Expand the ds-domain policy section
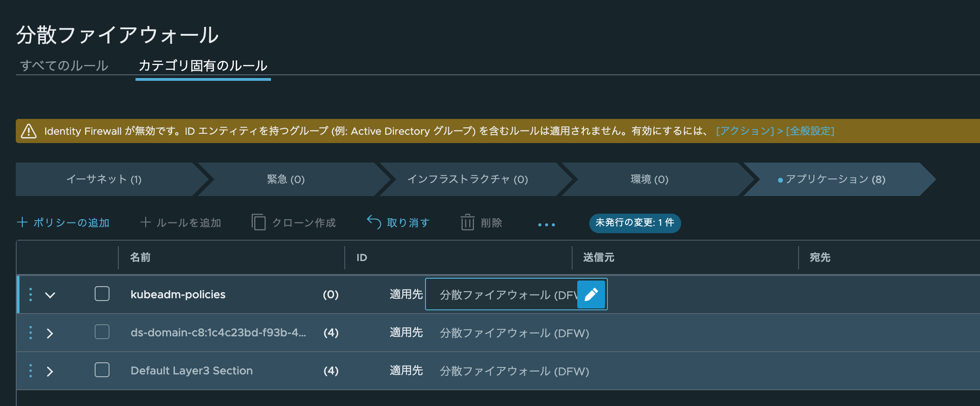The width and height of the screenshot is (980, 406). [x=50, y=333]
